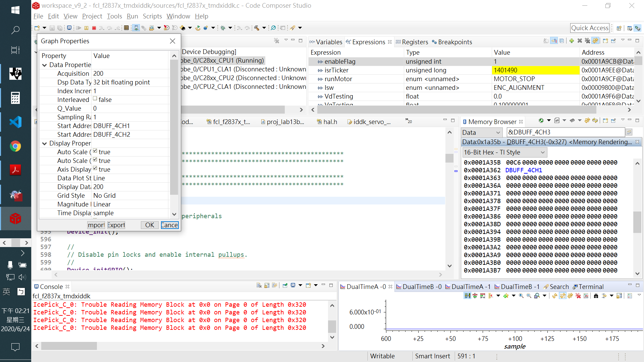Click the hammer Build icon
The height and width of the screenshot is (362, 644).
(257, 28)
